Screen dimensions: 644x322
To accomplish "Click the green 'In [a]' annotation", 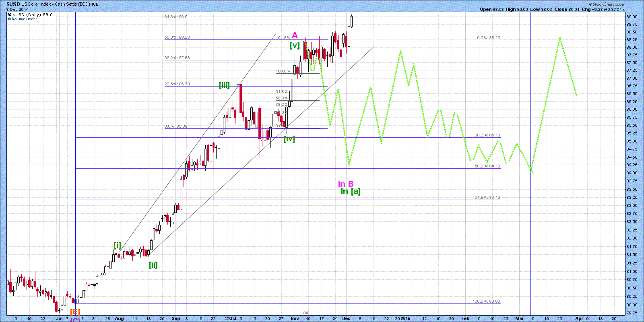I will (351, 191).
